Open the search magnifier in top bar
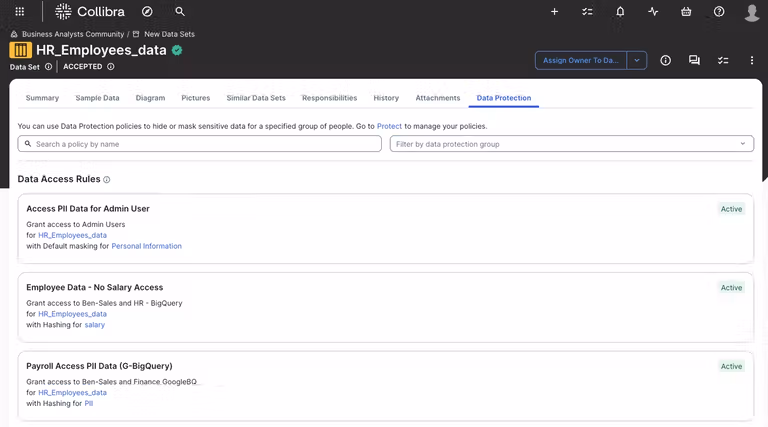The width and height of the screenshot is (768, 427). [x=180, y=12]
